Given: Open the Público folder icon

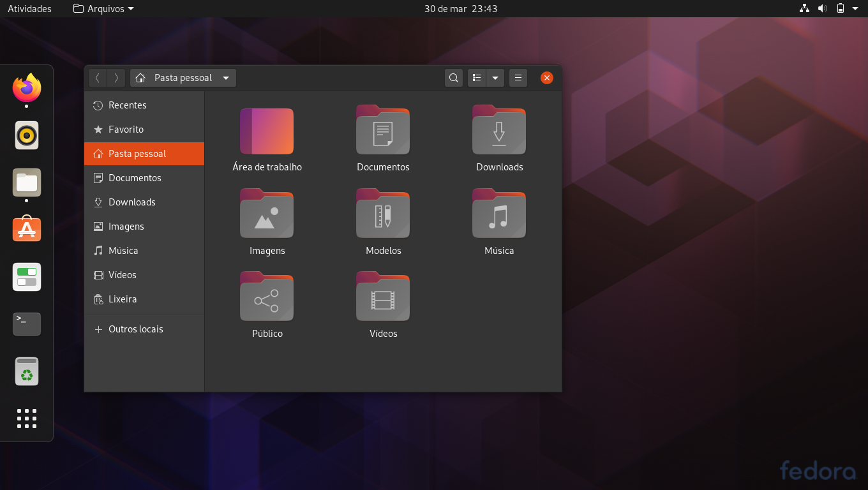Looking at the screenshot, I should click(x=267, y=296).
